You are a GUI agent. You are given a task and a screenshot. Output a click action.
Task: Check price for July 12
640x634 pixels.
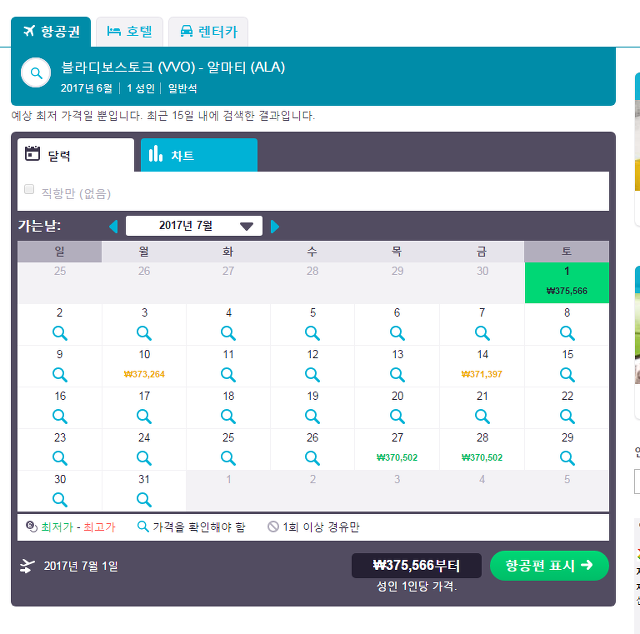click(312, 374)
